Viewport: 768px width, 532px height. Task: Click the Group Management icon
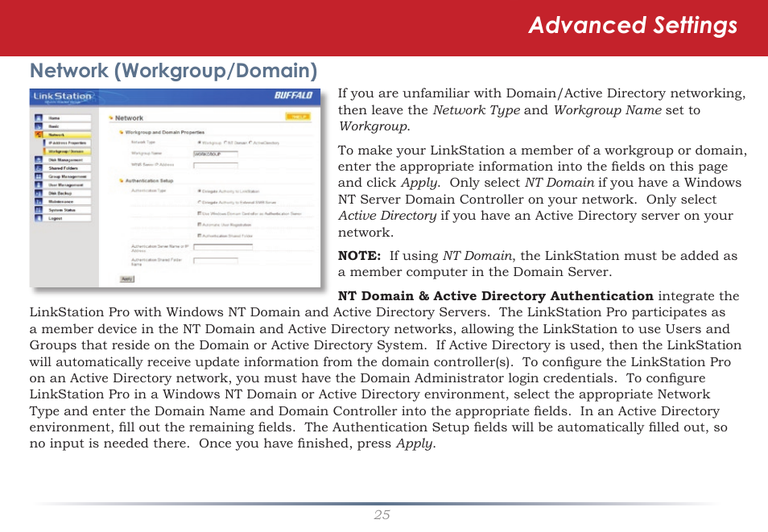tap(39, 176)
